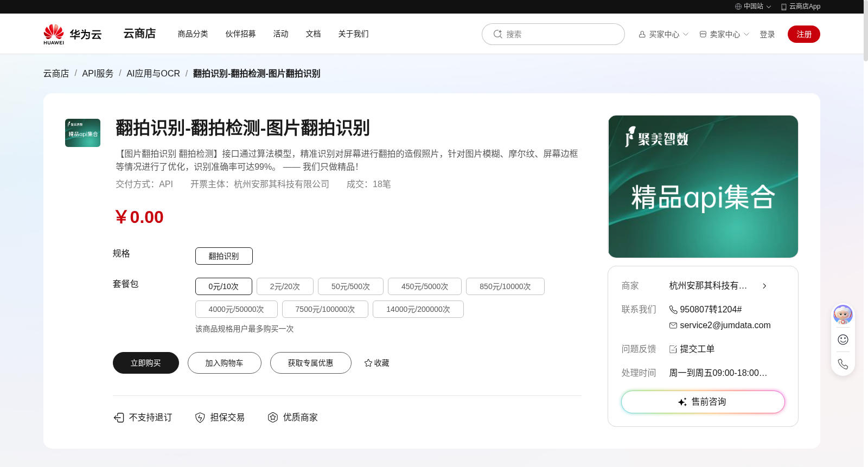The image size is (868, 467).
Task: Click the floating telephone contact icon
Action: 843,364
